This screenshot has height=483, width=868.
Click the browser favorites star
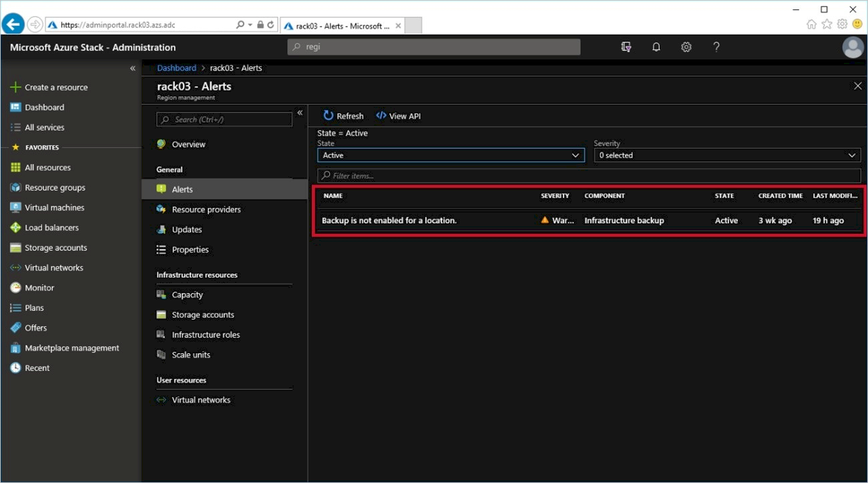coord(827,25)
